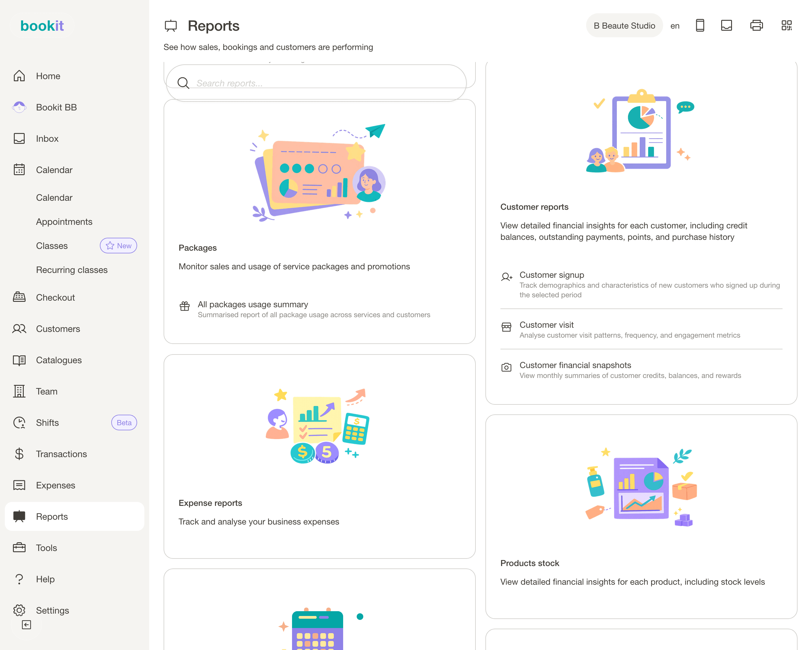Viewport: 812px width, 650px height.
Task: Click the Search reports input field
Action: [x=316, y=83]
